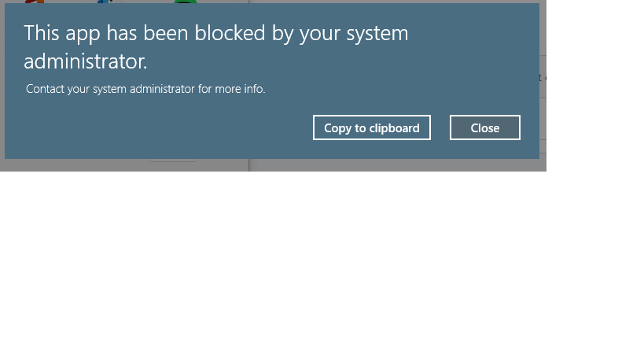Viewport: 644px width, 362px height.
Task: Click the obscured button beneath the dialog's bottom edge
Action: pos(173,161)
